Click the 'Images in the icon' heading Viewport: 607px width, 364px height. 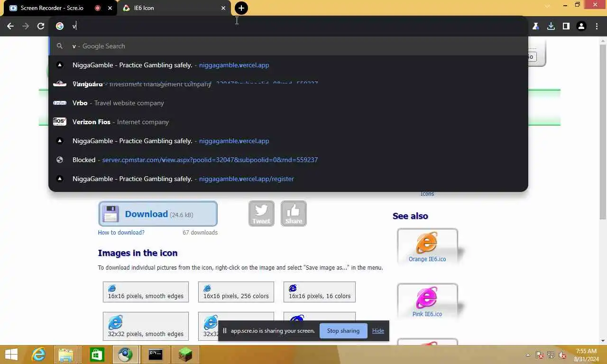click(x=138, y=253)
